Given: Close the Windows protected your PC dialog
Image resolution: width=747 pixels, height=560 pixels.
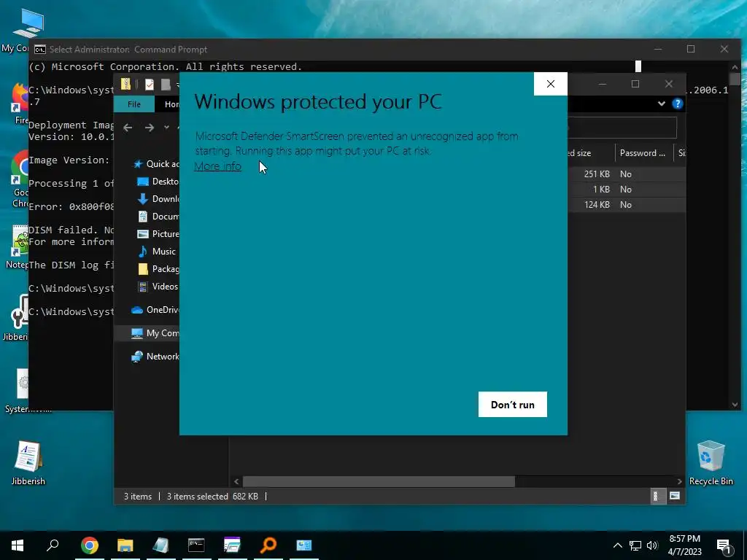Looking at the screenshot, I should click(x=551, y=84).
